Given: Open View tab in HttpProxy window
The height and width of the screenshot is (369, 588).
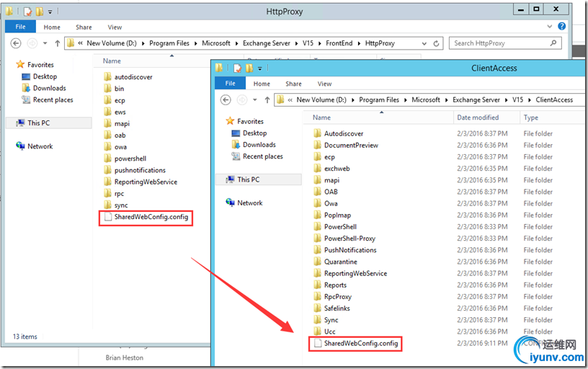Looking at the screenshot, I should click(115, 27).
